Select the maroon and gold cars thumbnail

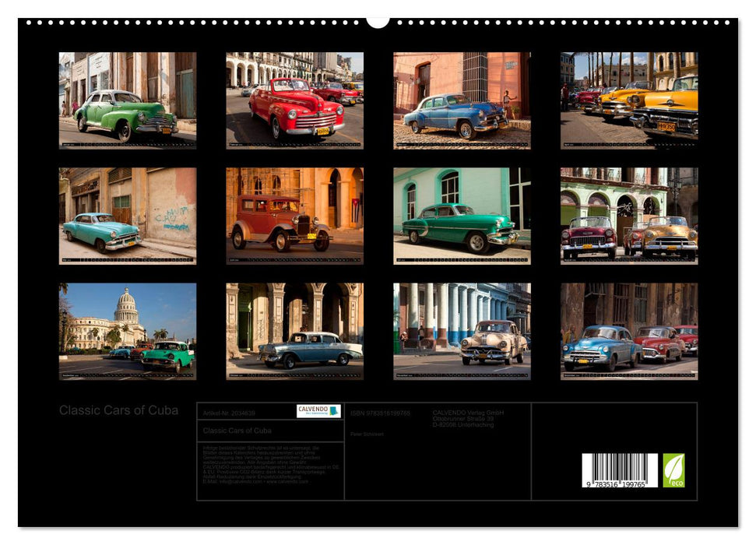[x=629, y=216]
